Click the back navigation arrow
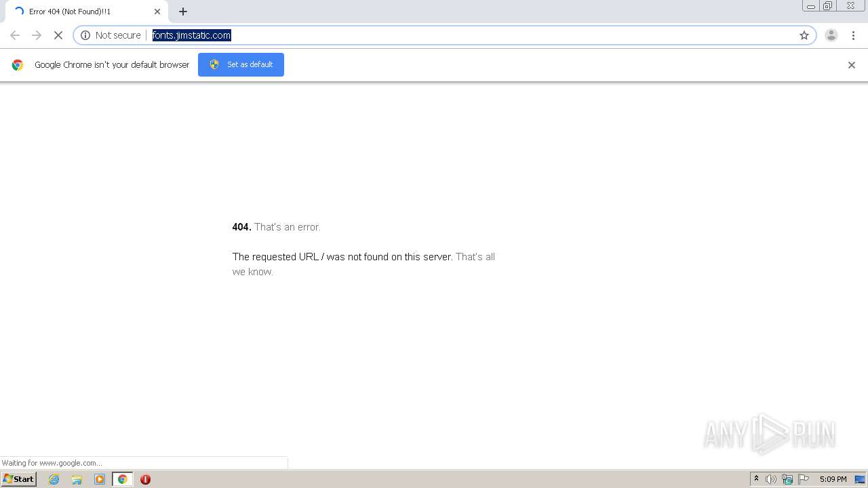Viewport: 868px width, 488px height. click(15, 35)
